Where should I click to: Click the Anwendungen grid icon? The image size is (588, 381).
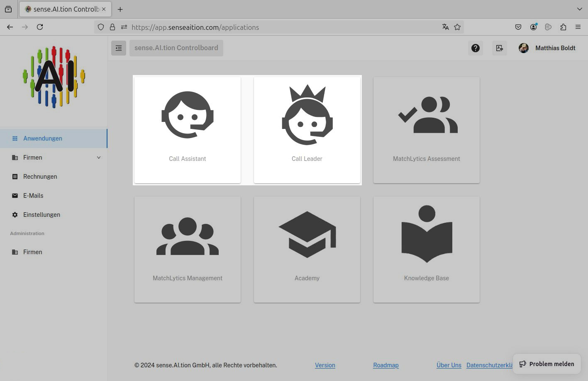click(15, 138)
